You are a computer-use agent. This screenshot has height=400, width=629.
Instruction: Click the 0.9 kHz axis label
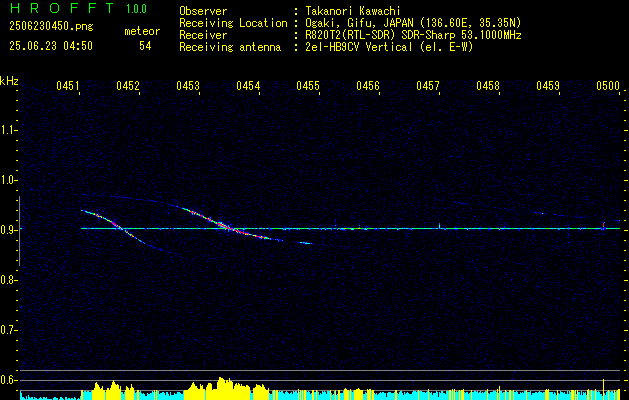click(8, 230)
